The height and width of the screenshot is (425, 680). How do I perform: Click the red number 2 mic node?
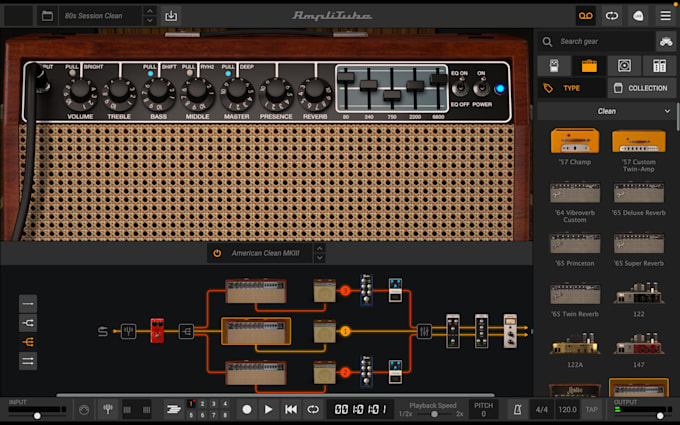point(345,373)
